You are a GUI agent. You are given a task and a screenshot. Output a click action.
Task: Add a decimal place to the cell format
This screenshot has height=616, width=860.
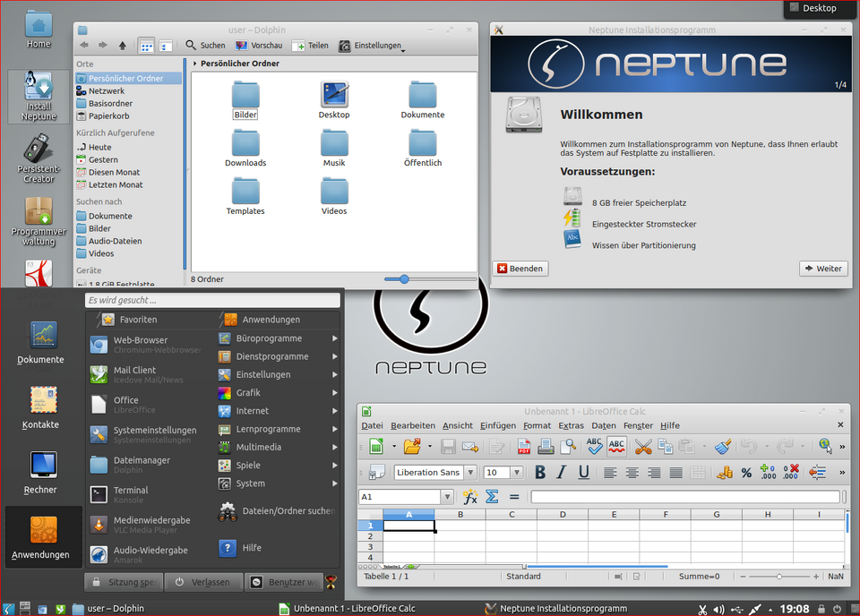768,472
